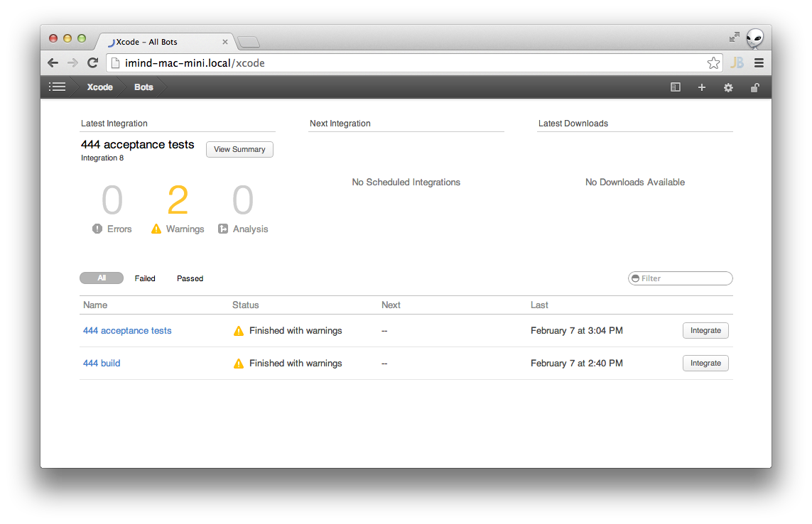Image resolution: width=812 pixels, height=524 pixels.
Task: Click 'Latest Downloads' section heading
Action: [x=573, y=124]
